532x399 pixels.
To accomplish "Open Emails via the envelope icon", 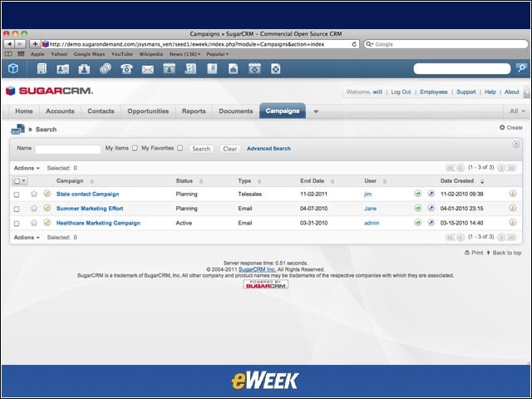I will [x=148, y=70].
